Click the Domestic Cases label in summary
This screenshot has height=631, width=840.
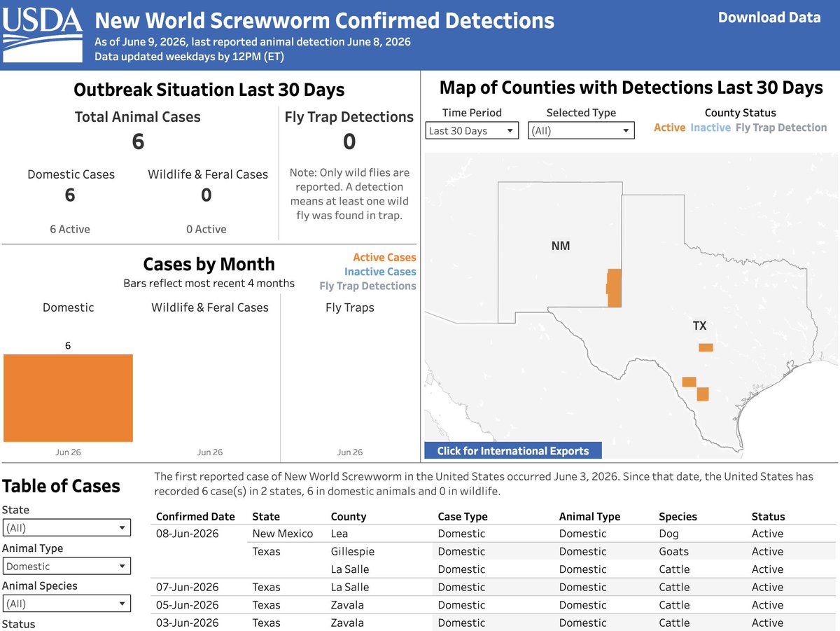pos(71,174)
